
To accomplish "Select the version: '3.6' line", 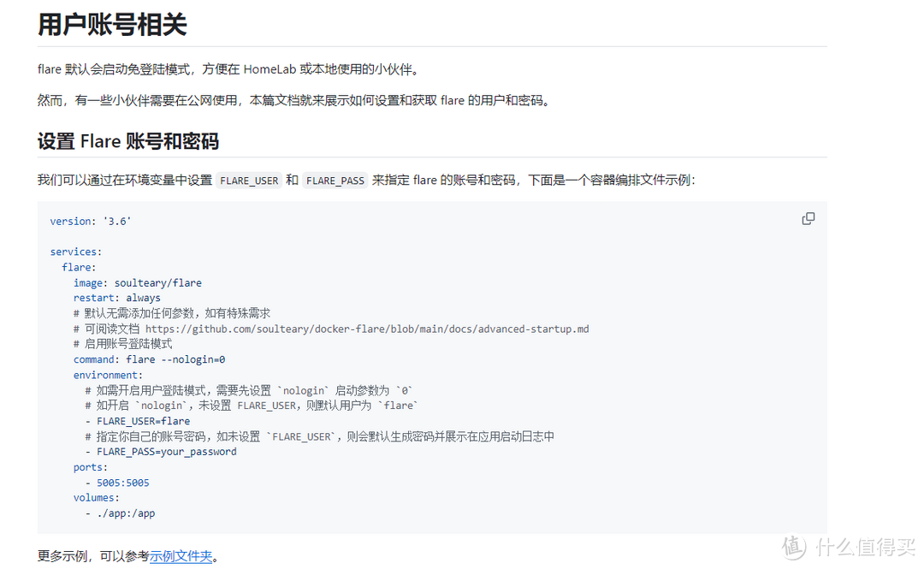I will click(91, 221).
